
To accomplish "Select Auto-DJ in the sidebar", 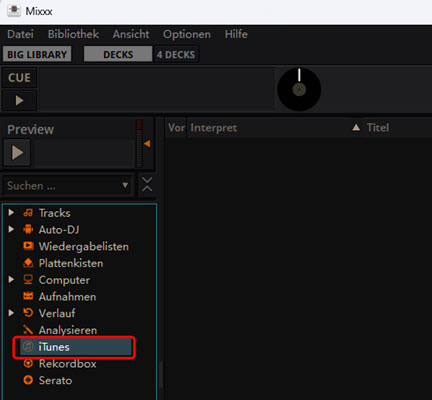I will coord(59,230).
